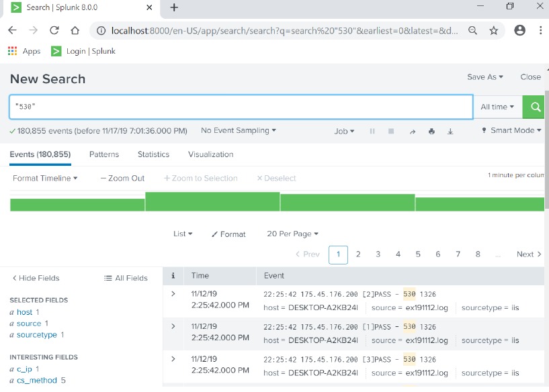Image resolution: width=549 pixels, height=392 pixels.
Task: Print the search results
Action: point(431,132)
